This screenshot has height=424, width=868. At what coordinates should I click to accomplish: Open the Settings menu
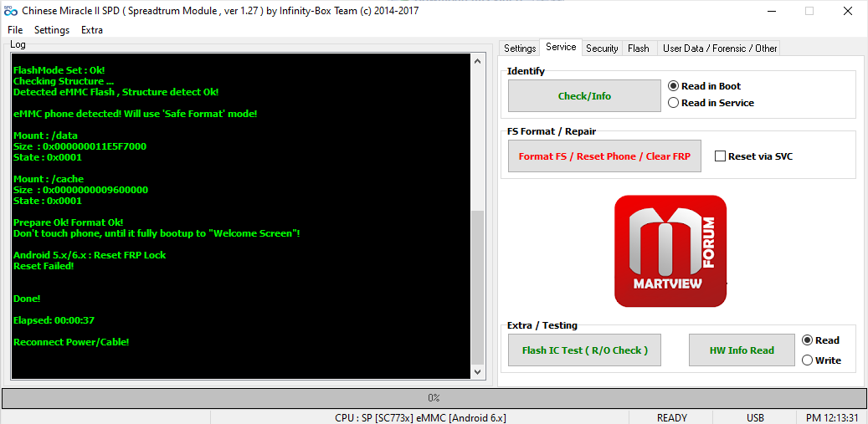(52, 30)
